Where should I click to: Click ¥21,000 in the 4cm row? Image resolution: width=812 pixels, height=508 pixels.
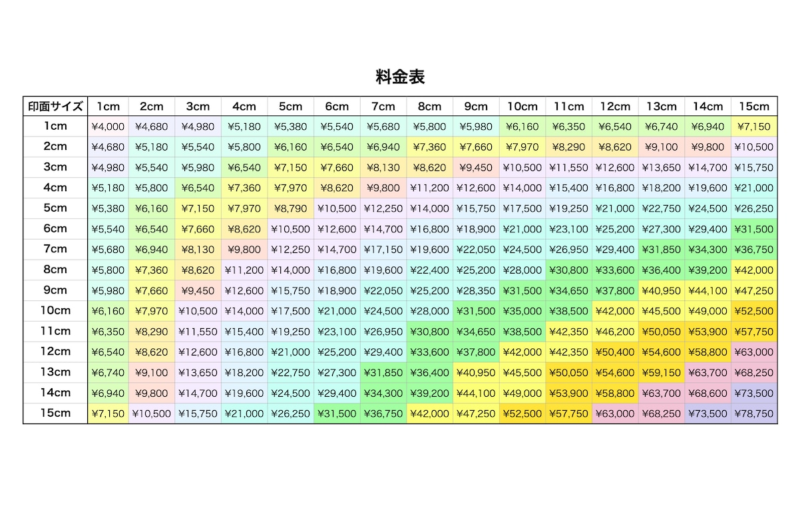(754, 188)
